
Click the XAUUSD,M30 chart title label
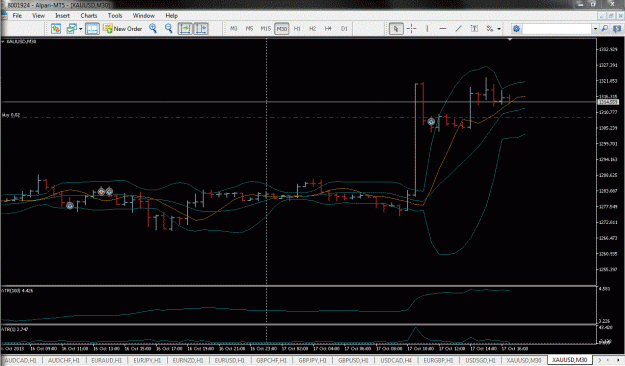click(x=21, y=41)
